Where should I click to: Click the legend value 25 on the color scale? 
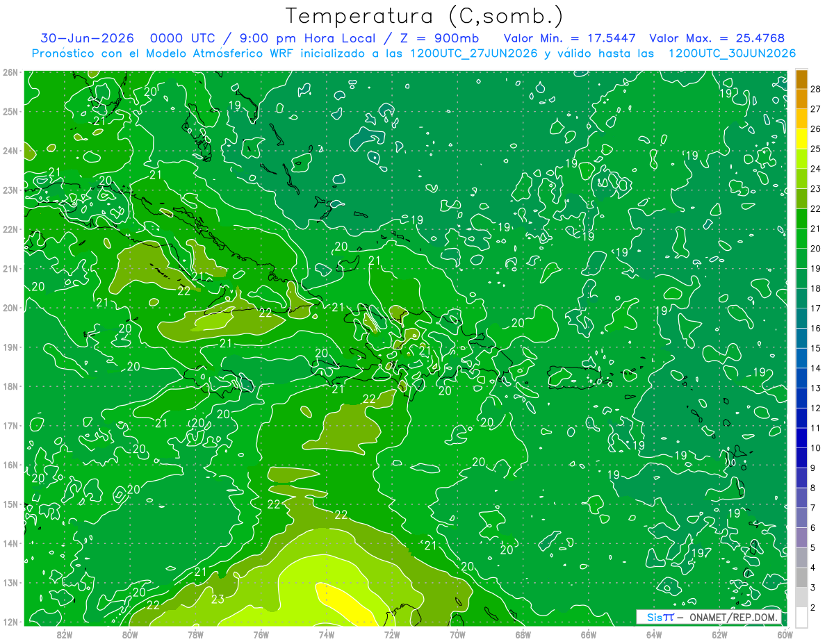click(x=816, y=149)
